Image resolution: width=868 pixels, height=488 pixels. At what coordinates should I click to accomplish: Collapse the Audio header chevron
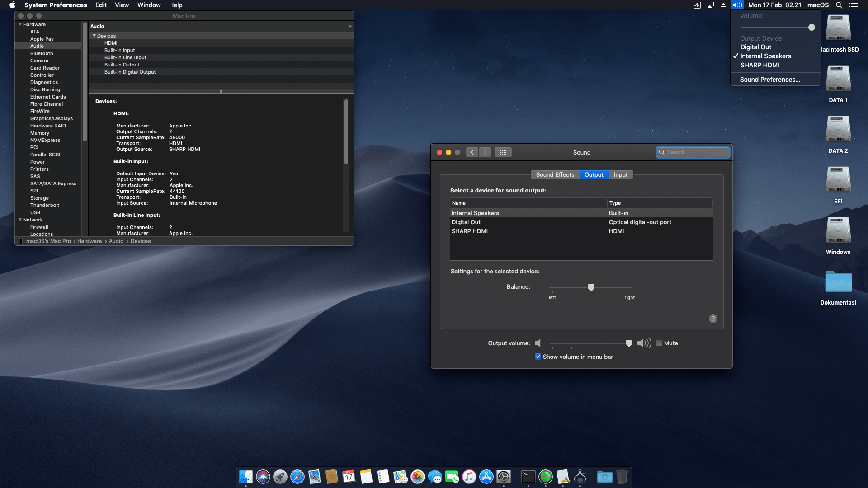tap(350, 26)
